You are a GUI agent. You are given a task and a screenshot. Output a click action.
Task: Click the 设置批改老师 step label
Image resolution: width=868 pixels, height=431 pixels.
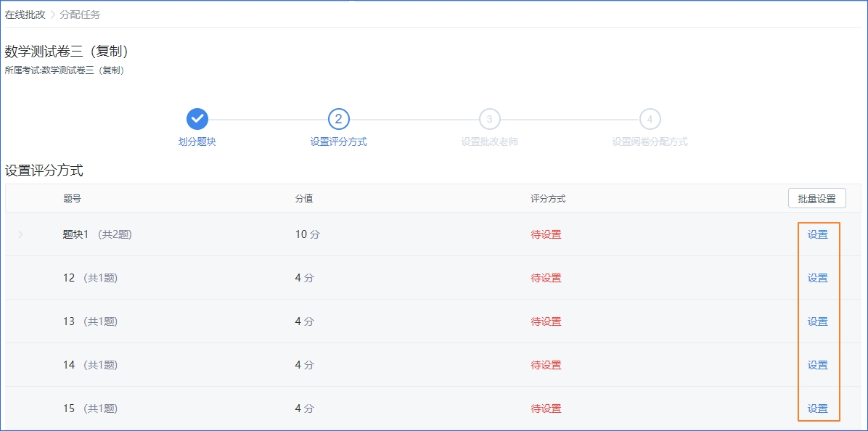489,141
